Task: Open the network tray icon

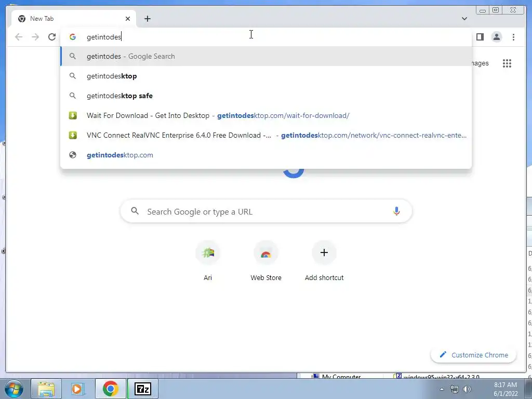Action: pyautogui.click(x=454, y=389)
